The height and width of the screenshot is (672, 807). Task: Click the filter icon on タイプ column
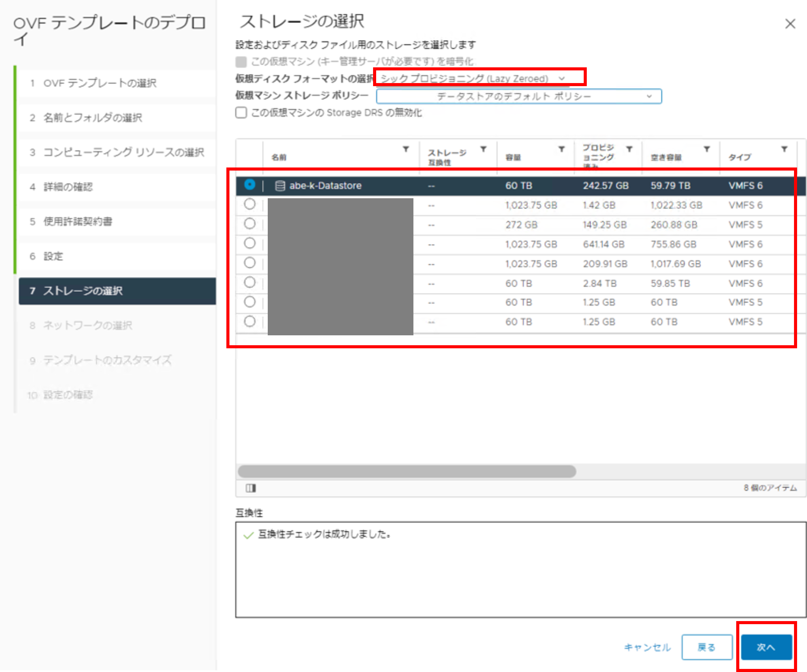(x=784, y=149)
